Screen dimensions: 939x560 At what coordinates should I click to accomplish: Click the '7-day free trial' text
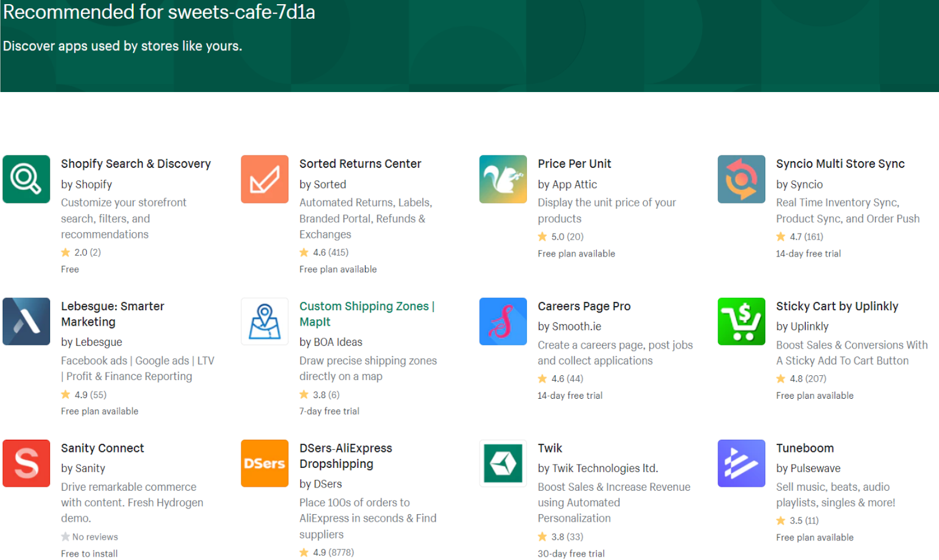coord(329,411)
